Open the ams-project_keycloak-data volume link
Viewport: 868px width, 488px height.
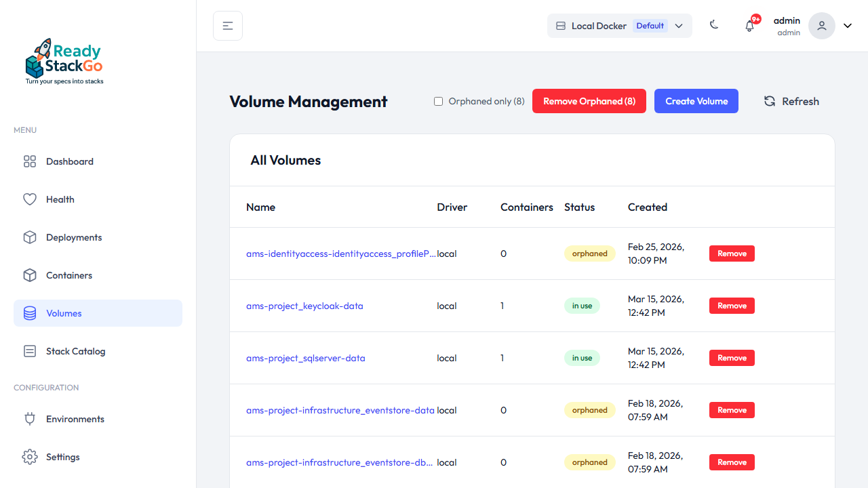pos(304,306)
